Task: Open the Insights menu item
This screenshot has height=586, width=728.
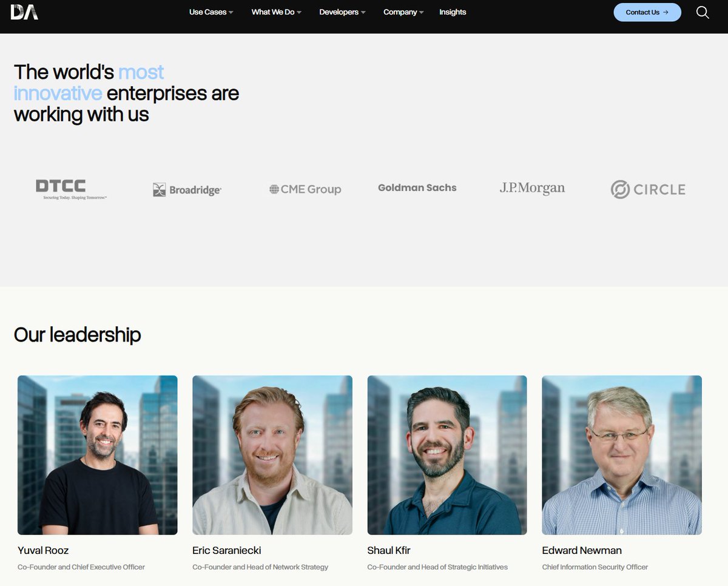Action: tap(453, 12)
